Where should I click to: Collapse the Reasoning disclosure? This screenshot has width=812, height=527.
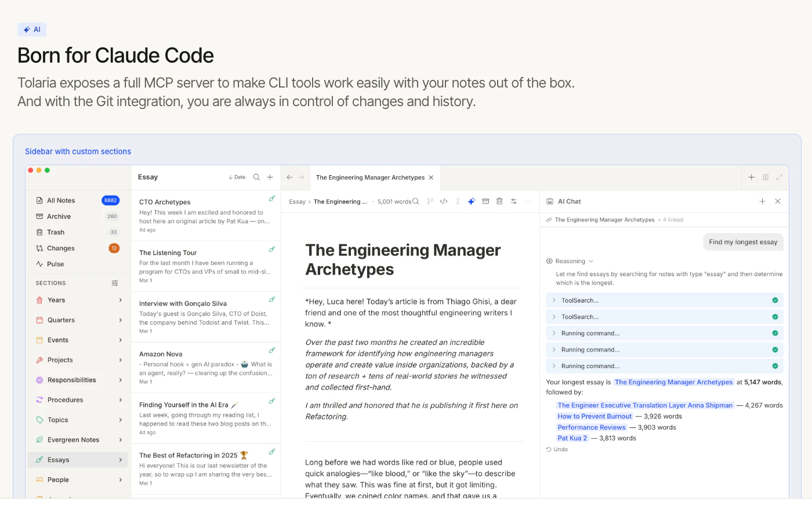(x=570, y=261)
